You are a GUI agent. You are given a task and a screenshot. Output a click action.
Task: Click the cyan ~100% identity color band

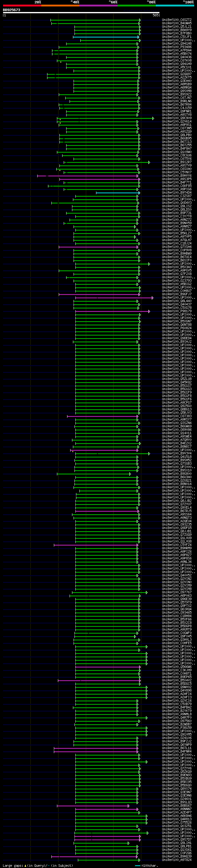tap(175, 6)
